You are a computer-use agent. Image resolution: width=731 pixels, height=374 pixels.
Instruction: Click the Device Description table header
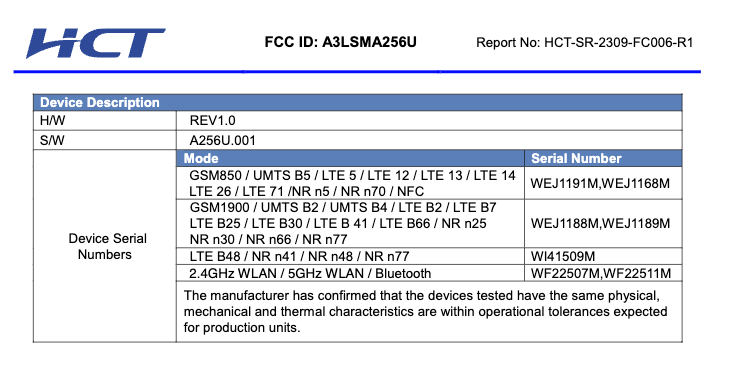pyautogui.click(x=358, y=103)
